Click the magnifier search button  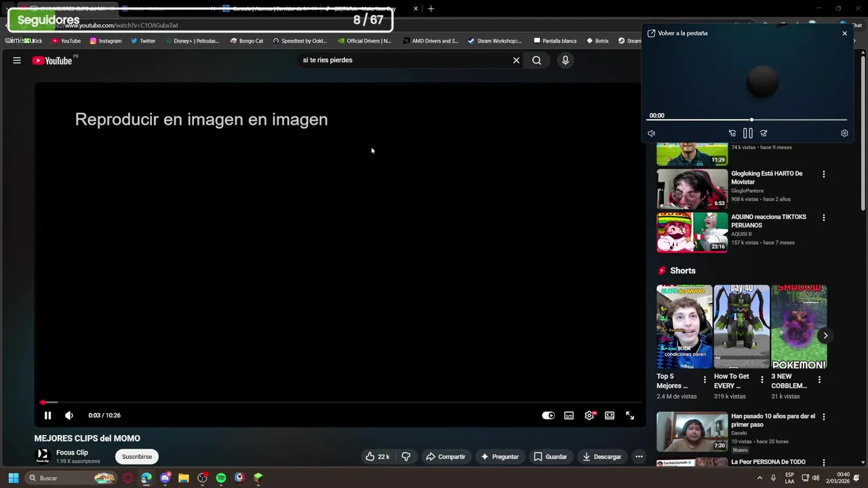tap(536, 60)
